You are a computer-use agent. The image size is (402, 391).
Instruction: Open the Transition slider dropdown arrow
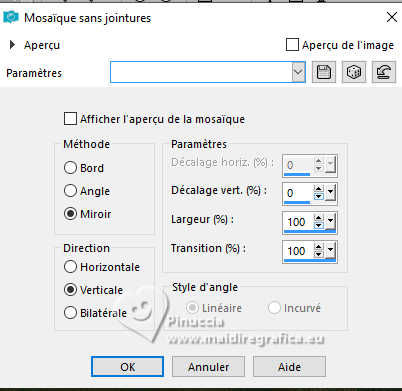(x=330, y=250)
